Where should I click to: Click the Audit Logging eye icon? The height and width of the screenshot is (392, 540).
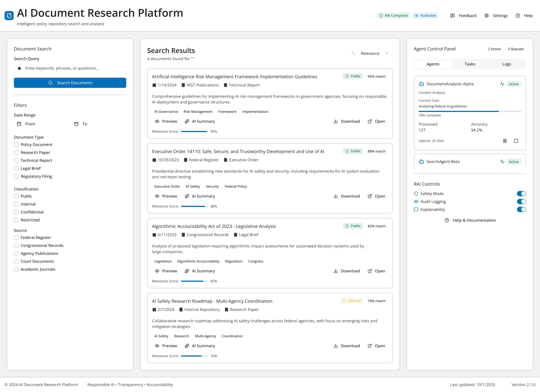[416, 202]
